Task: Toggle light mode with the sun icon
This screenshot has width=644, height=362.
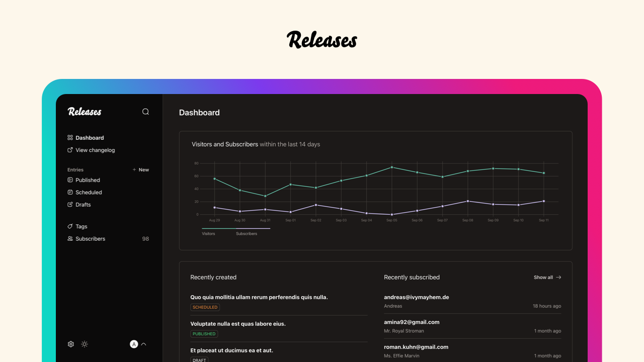Action: pos(84,344)
